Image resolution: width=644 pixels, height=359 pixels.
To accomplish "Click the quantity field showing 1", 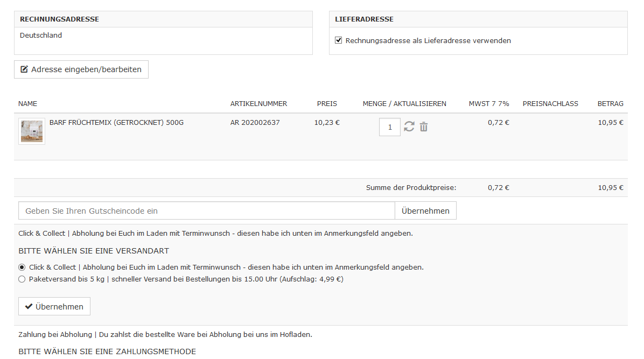I will coord(390,128).
